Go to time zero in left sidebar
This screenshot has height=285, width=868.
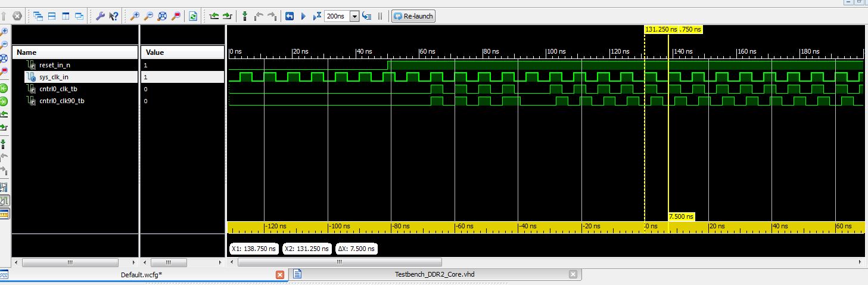[4, 88]
